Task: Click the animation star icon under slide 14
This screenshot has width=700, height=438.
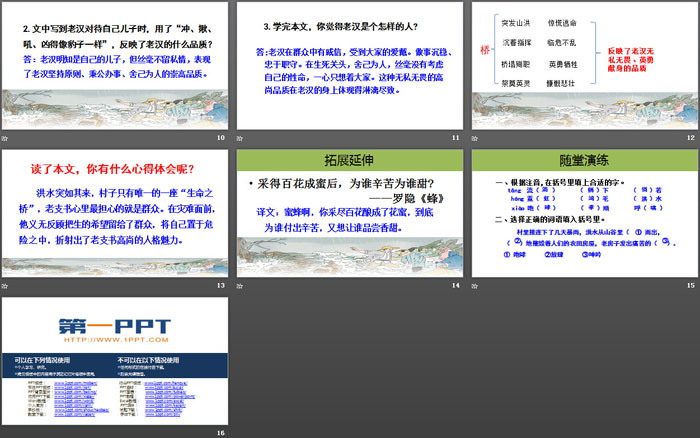Action: pyautogui.click(x=240, y=286)
